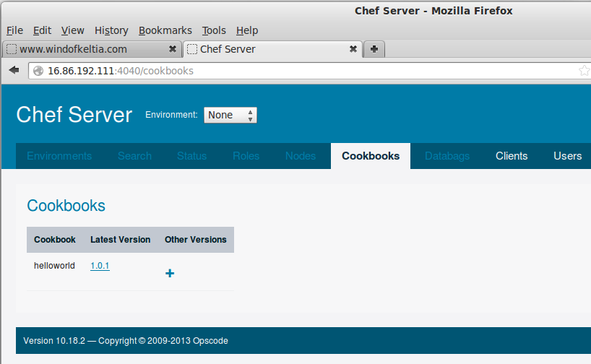Navigate to the Nodes tab

pyautogui.click(x=301, y=156)
